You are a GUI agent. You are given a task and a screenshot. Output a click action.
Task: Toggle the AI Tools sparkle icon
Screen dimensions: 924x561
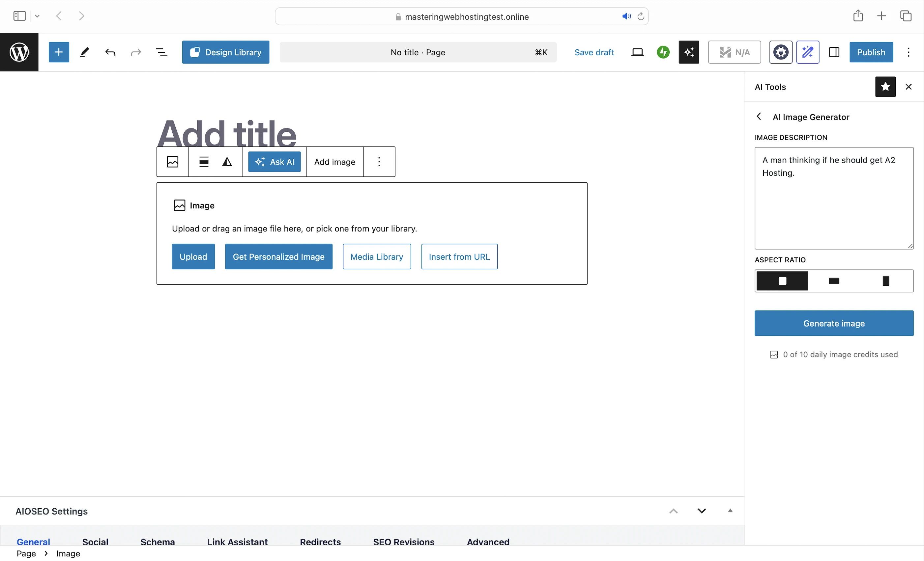(688, 52)
